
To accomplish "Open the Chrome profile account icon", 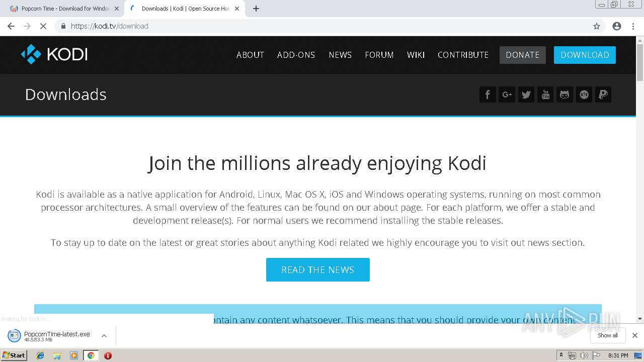I will [617, 26].
